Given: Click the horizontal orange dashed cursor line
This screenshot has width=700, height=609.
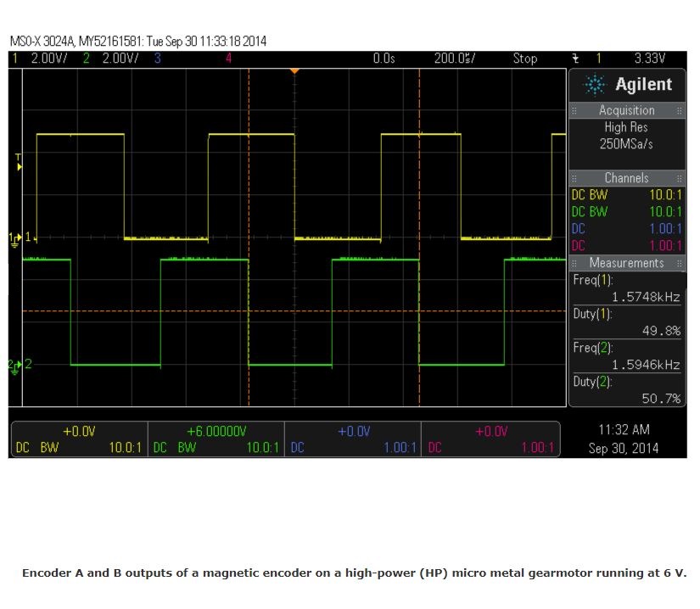Looking at the screenshot, I should (x=170, y=311).
